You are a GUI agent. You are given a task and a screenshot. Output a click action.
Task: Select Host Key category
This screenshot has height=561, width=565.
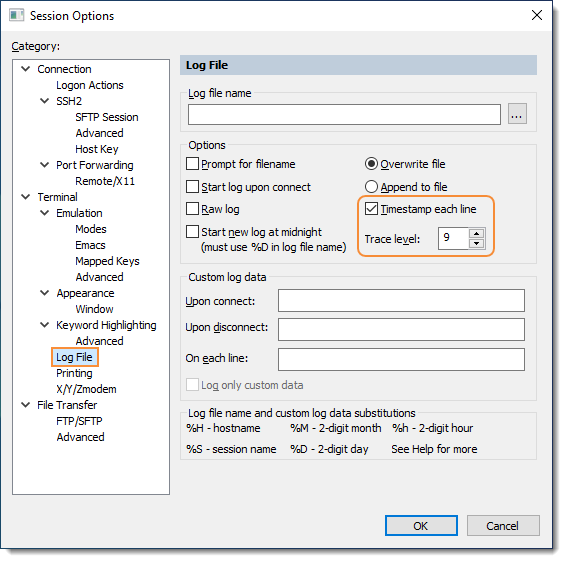point(97,149)
